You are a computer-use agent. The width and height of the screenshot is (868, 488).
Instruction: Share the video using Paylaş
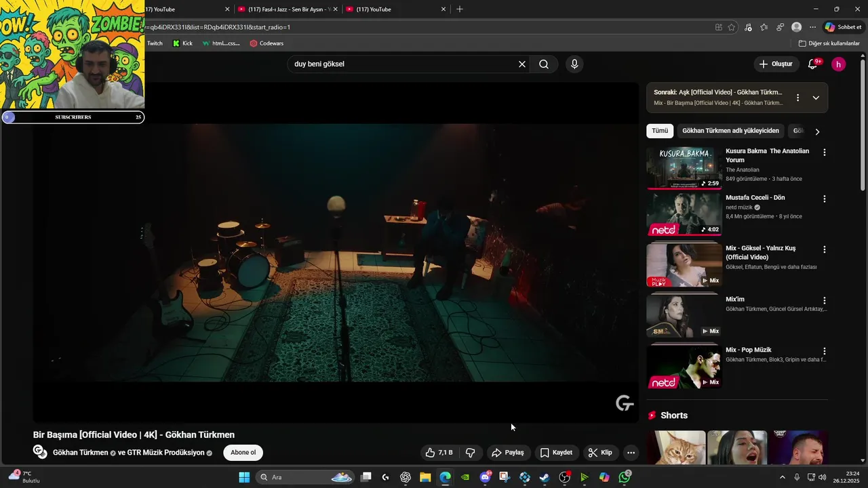point(508,453)
